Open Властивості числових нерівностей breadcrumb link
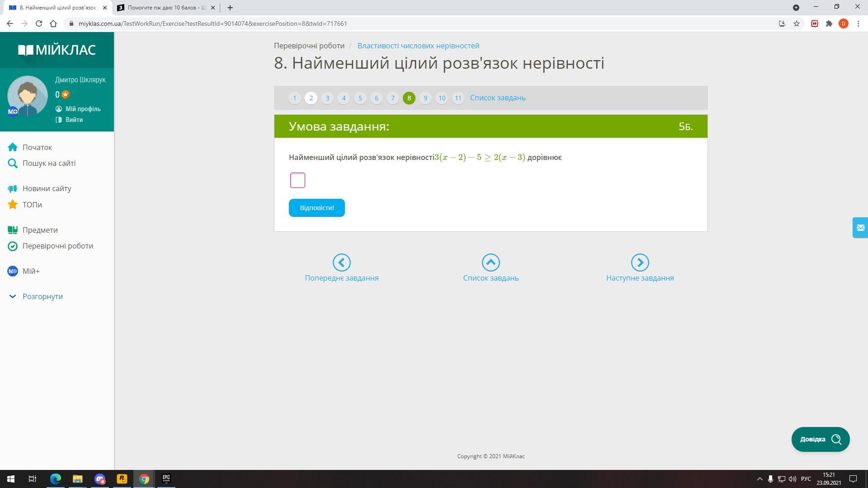This screenshot has height=488, width=868. pyautogui.click(x=418, y=46)
